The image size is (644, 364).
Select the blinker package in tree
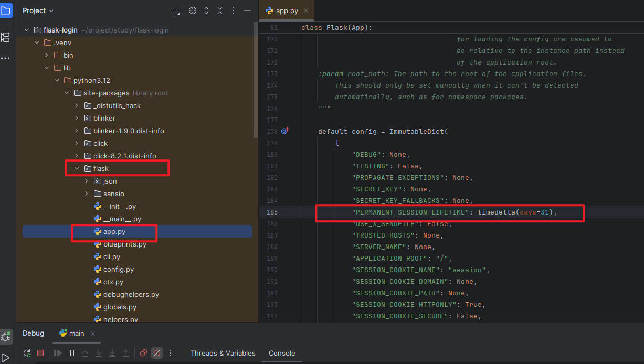(x=104, y=118)
